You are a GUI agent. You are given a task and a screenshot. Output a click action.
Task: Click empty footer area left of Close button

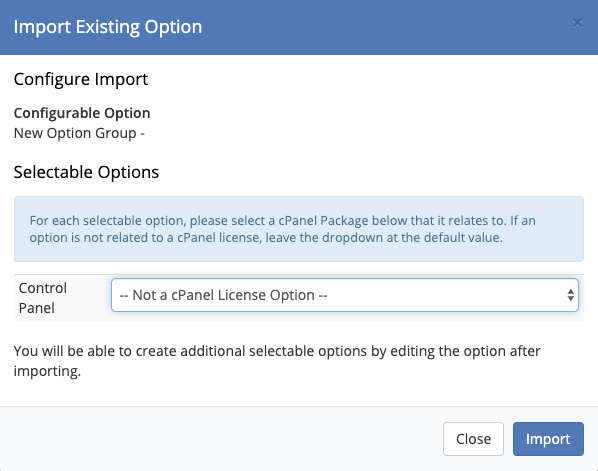221,439
